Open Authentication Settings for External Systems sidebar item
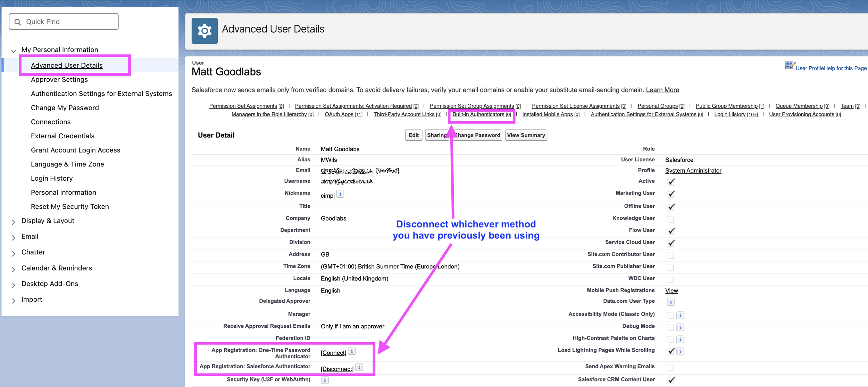Viewport: 868px width, 387px height. point(101,94)
